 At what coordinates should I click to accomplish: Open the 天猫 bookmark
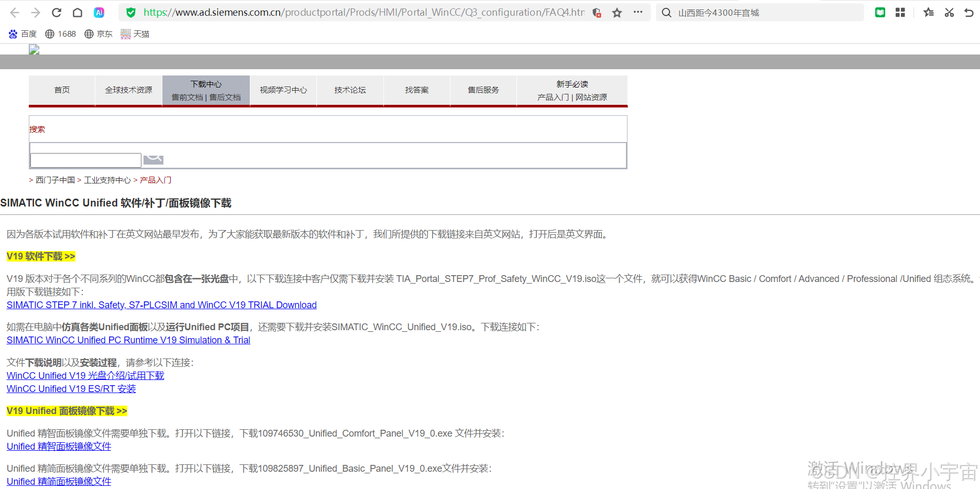135,34
